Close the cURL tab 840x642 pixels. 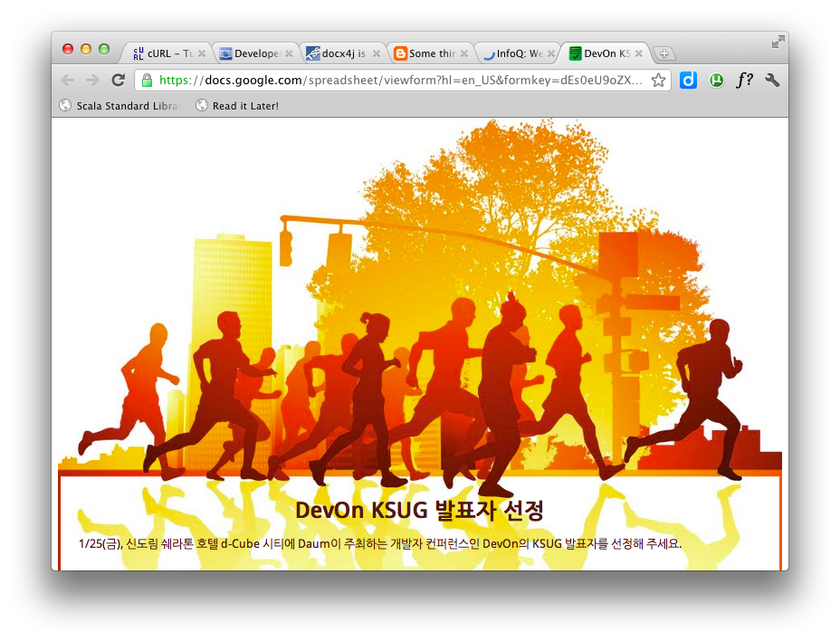click(202, 53)
